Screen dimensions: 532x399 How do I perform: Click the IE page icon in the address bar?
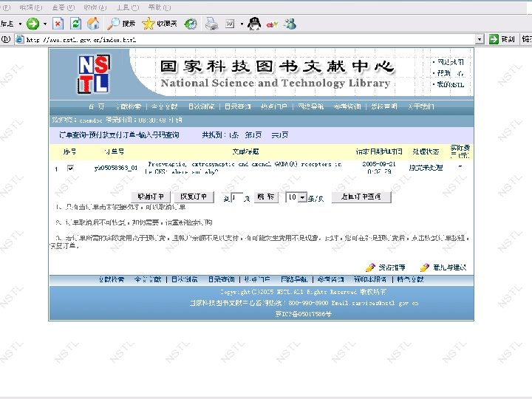point(20,39)
